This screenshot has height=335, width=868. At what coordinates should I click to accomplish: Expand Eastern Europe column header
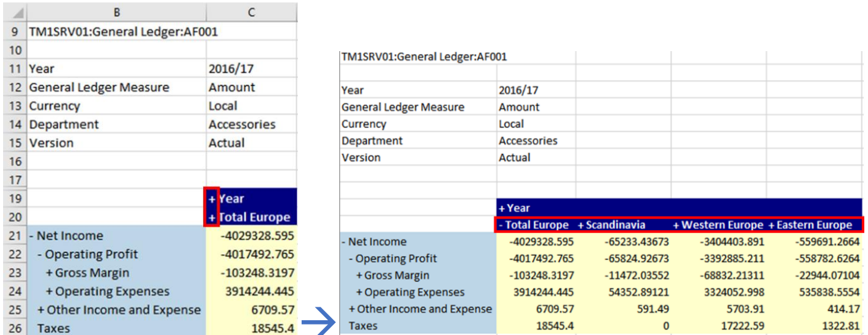[771, 225]
